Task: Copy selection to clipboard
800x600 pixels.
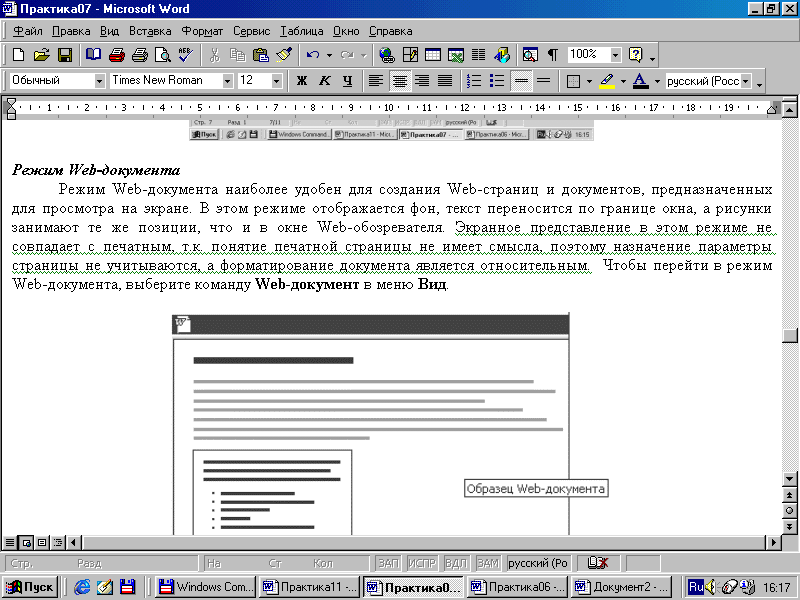Action: click(237, 55)
